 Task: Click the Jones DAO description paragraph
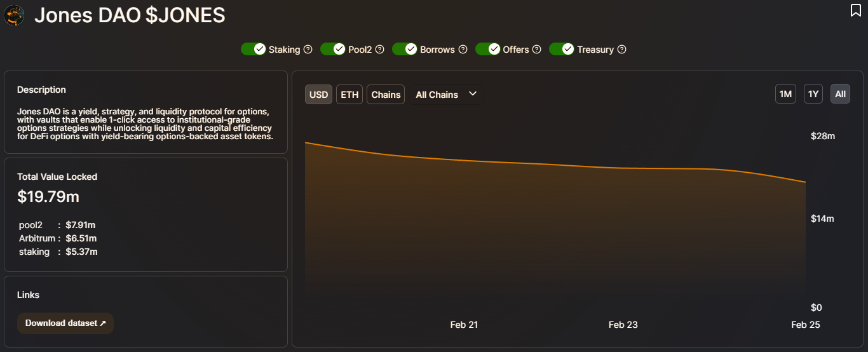tap(146, 124)
